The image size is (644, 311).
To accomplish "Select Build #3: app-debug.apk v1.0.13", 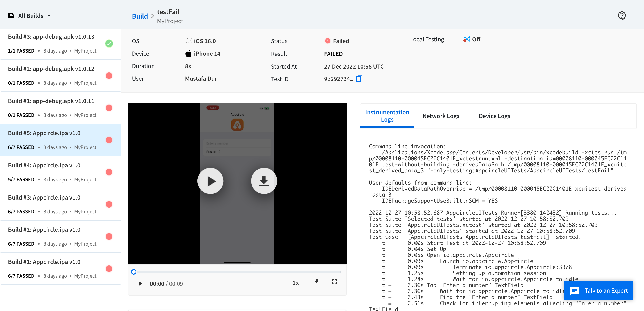I will pos(61,44).
